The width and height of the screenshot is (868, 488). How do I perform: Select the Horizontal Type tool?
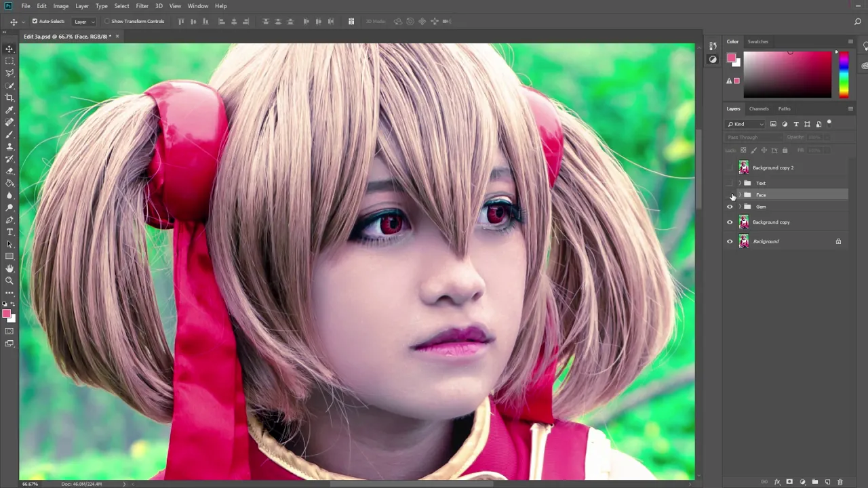click(x=9, y=232)
